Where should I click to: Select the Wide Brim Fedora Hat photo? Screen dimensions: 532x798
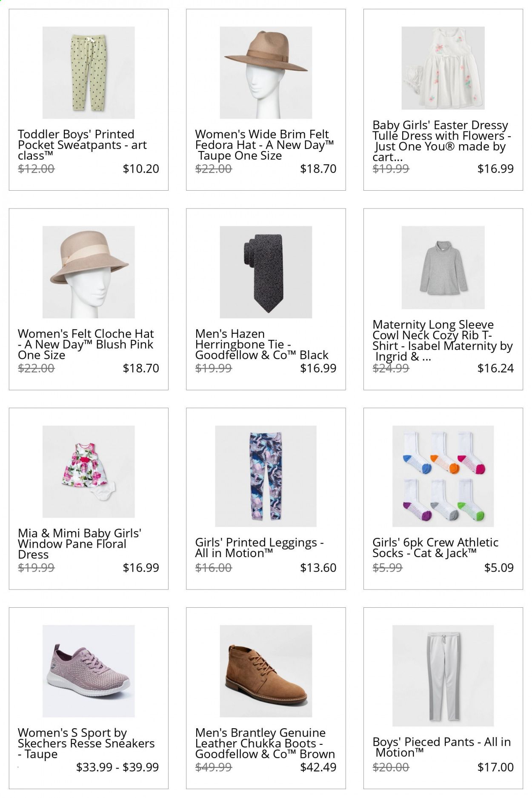coord(266,73)
